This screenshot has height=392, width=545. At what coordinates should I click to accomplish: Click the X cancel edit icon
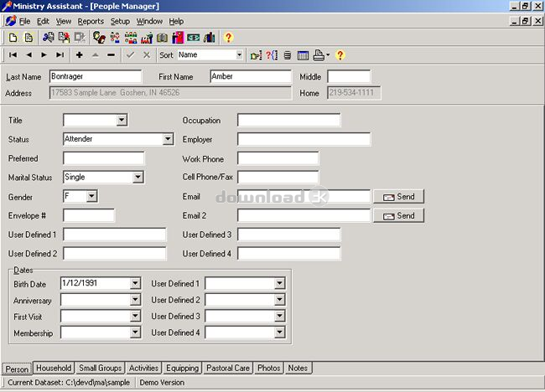(x=147, y=54)
